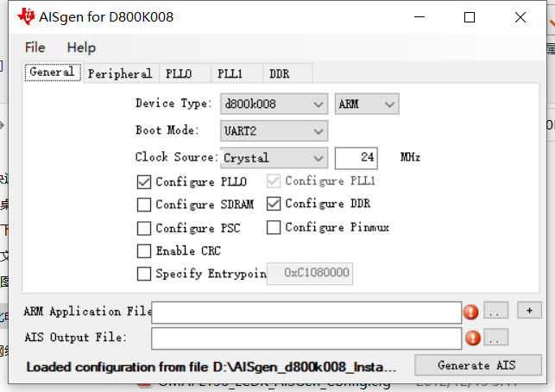Viewport: 555px width, 392px height.
Task: Click the 'Clock Source:' label
Action: (176, 157)
